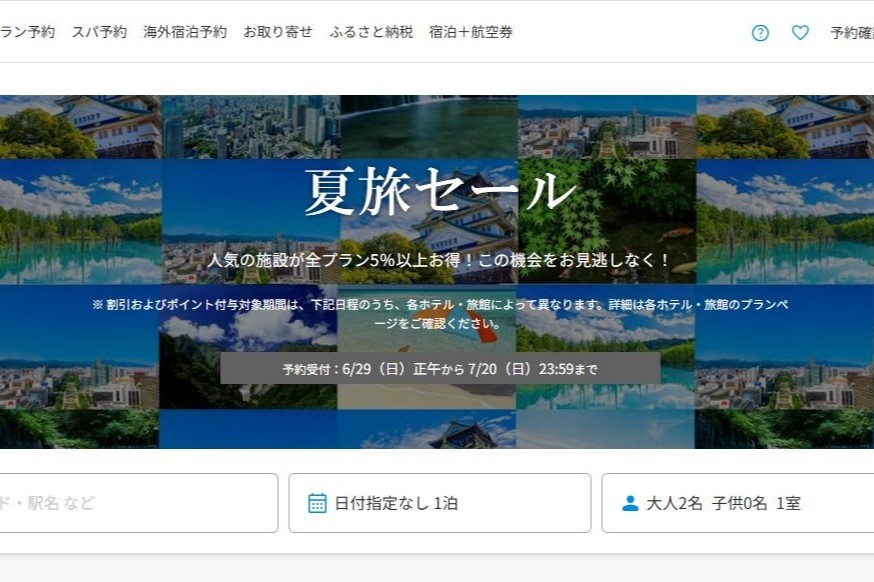Click the 予約受付 period bar on banner
Viewport: 874px width, 582px height.
440,368
